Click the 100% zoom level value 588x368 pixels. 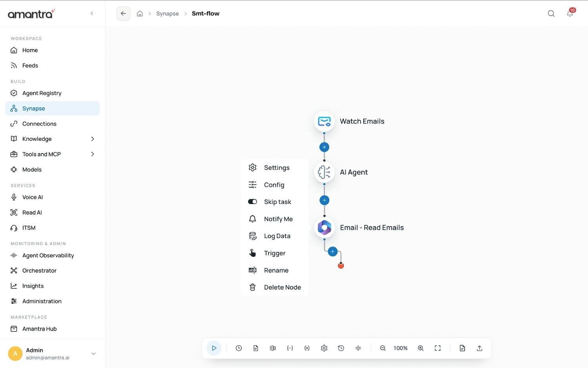(401, 348)
